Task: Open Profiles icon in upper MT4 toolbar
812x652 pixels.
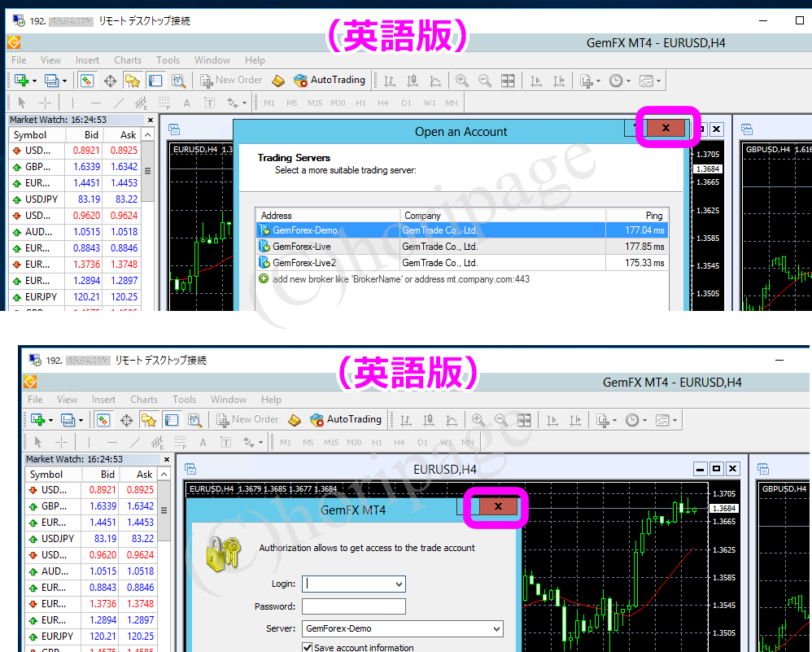Action: [x=51, y=81]
